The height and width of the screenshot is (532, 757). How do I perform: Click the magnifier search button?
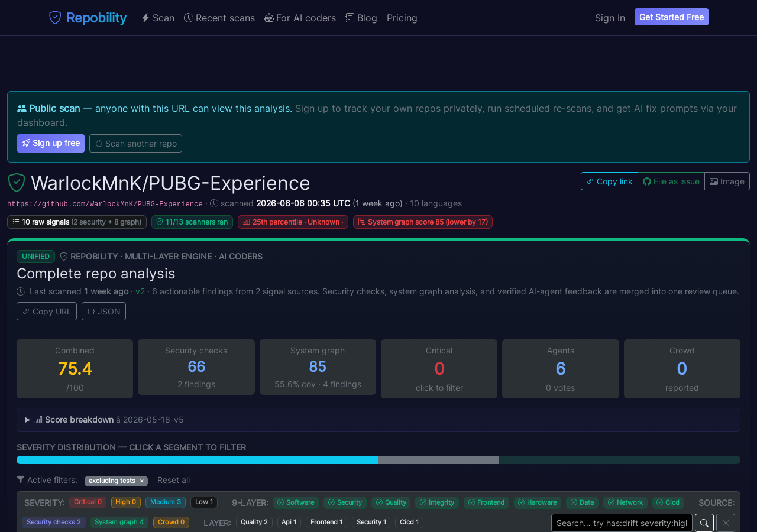[x=704, y=523]
